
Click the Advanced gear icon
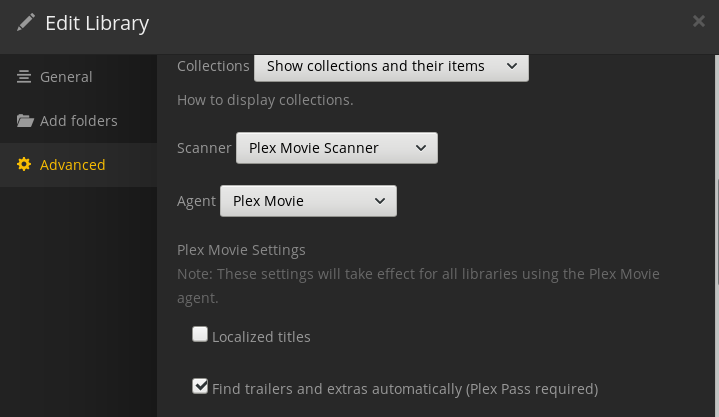(24, 164)
